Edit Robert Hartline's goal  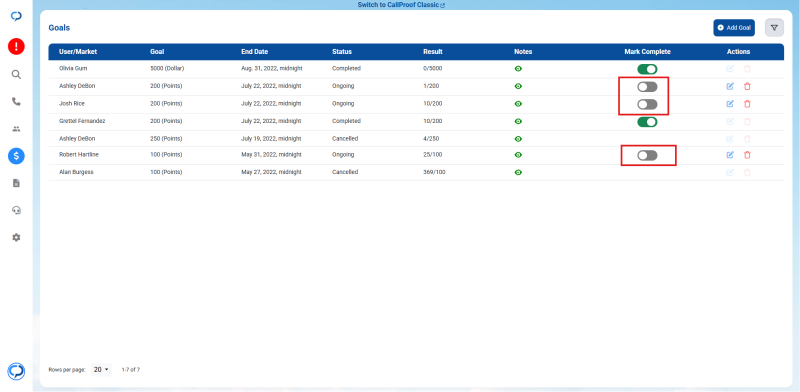pos(730,155)
